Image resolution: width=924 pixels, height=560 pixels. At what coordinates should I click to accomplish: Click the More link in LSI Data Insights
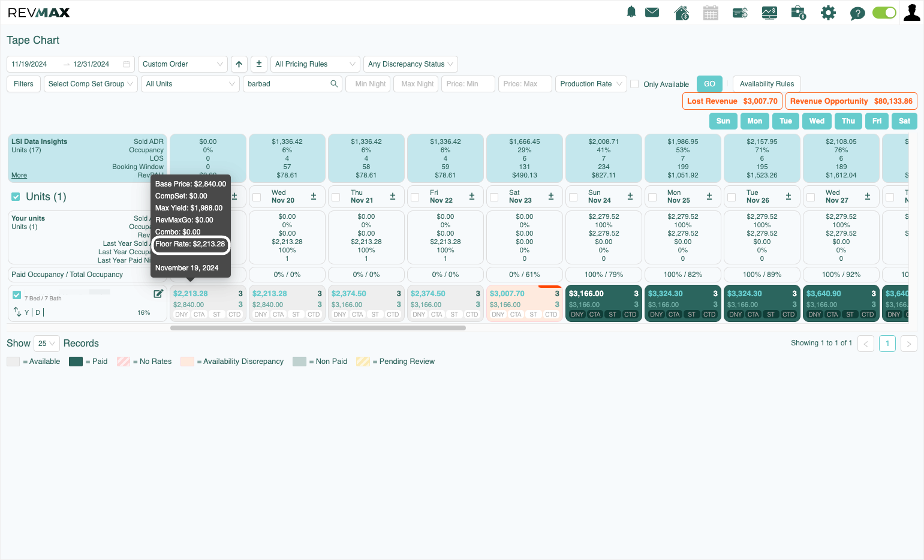coord(19,175)
